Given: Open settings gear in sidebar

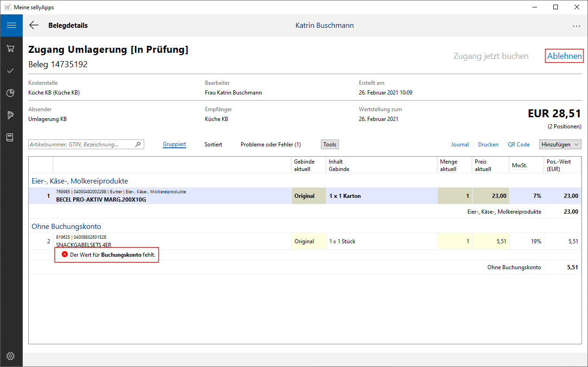Looking at the screenshot, I should pos(11,356).
